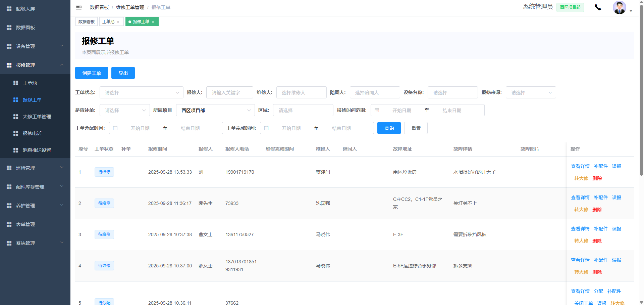Close the 工单池 tab with its x icon
The image size is (644, 305).
click(x=118, y=22)
